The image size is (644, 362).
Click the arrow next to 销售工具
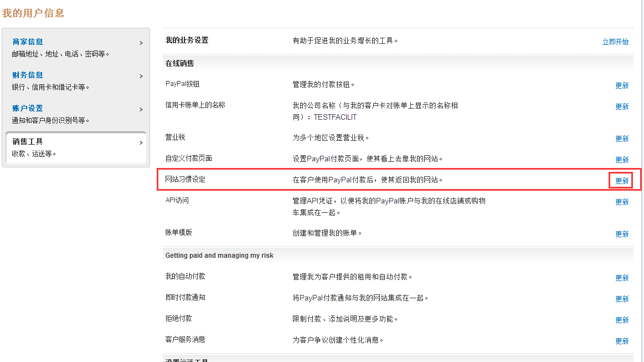(141, 142)
